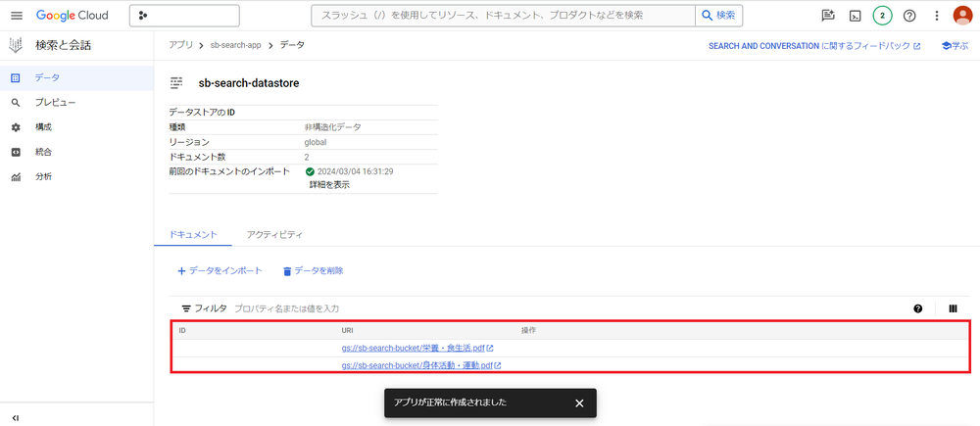This screenshot has height=426, width=980.
Task: Go to sb-search-app breadcrumb
Action: [x=236, y=46]
